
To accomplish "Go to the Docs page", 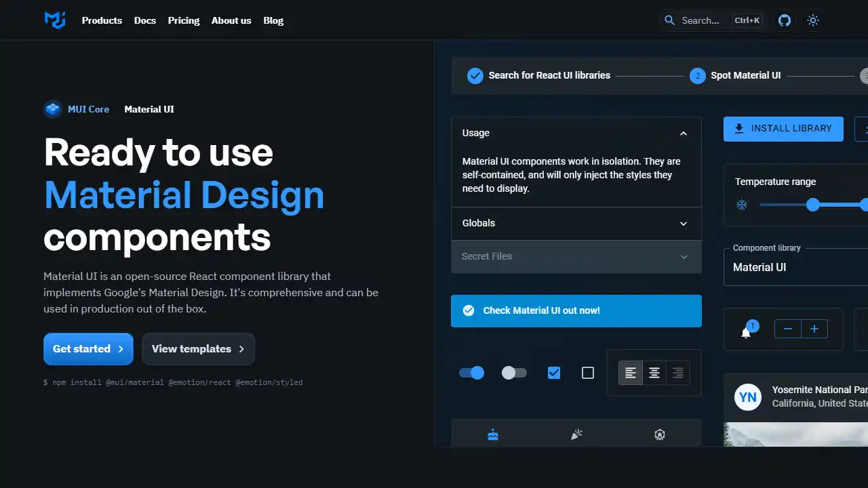I will (145, 20).
